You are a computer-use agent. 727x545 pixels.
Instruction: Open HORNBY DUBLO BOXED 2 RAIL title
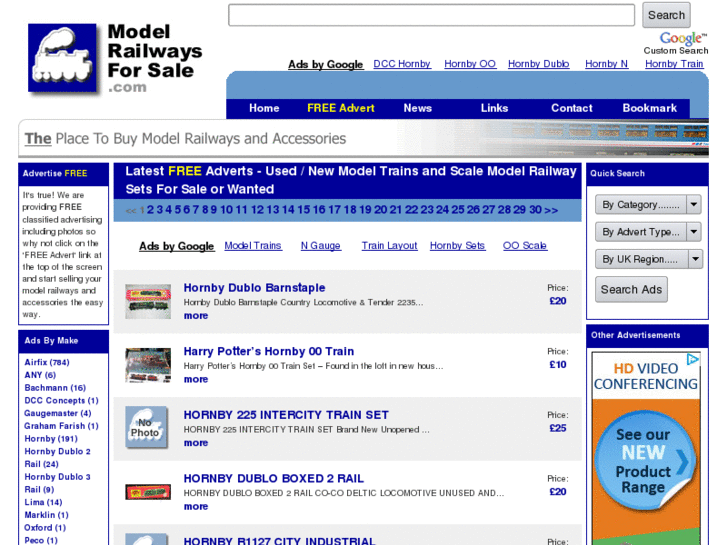coord(274,478)
